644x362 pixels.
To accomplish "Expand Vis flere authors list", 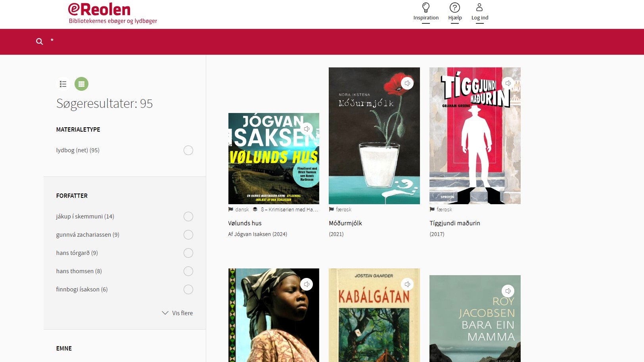I will (x=177, y=313).
